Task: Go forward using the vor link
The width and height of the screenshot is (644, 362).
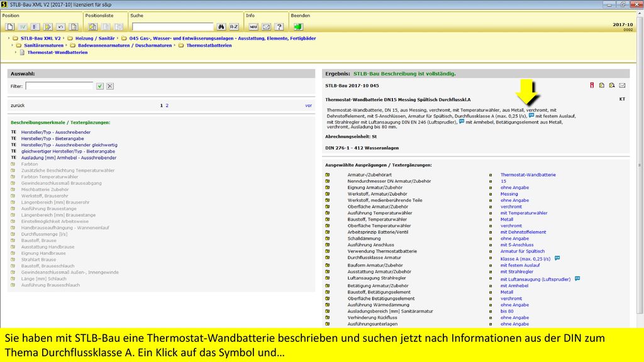Action: click(308, 106)
